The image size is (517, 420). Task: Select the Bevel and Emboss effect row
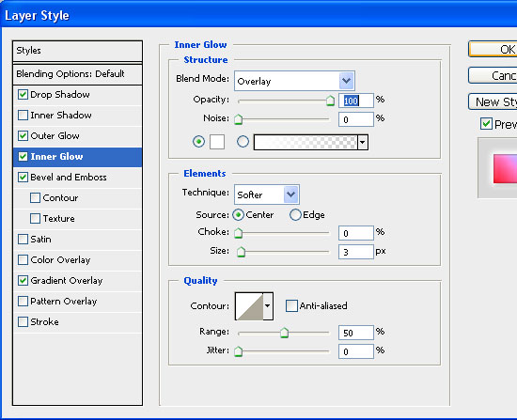(x=77, y=178)
